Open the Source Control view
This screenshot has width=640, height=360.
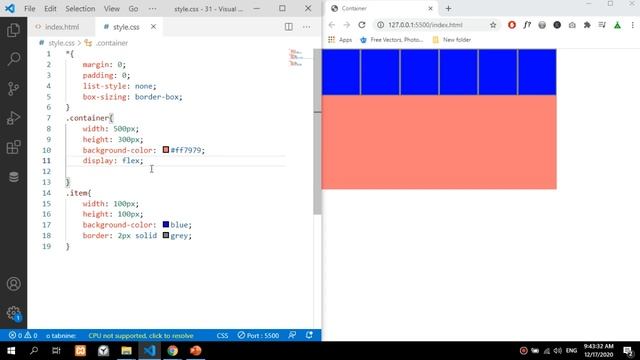coord(13,89)
